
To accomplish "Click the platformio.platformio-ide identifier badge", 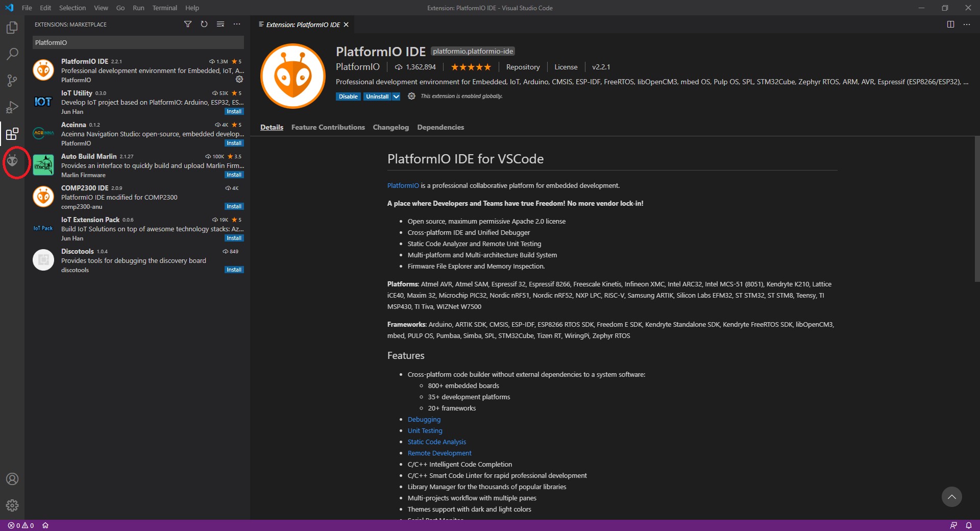I will coord(473,51).
